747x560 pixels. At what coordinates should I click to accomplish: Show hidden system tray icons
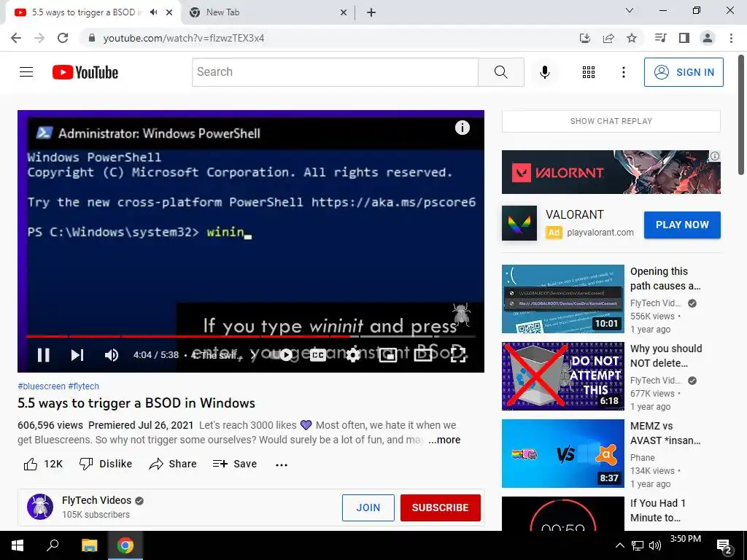point(619,545)
